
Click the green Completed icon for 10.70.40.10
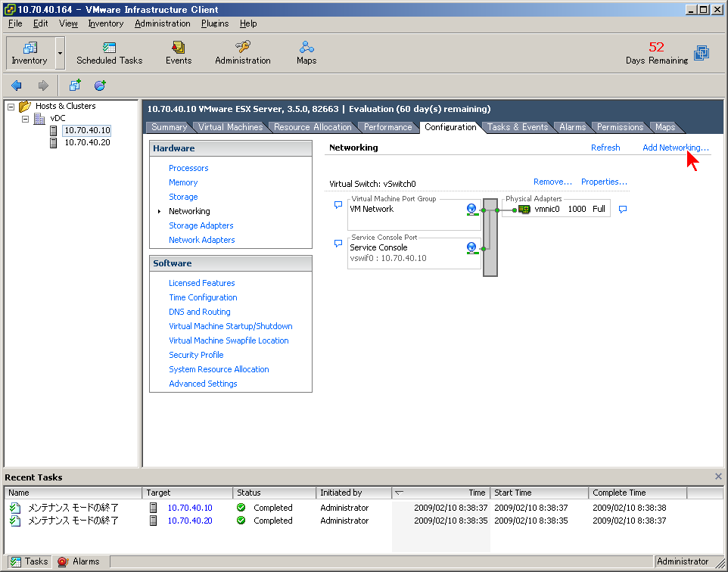point(241,508)
